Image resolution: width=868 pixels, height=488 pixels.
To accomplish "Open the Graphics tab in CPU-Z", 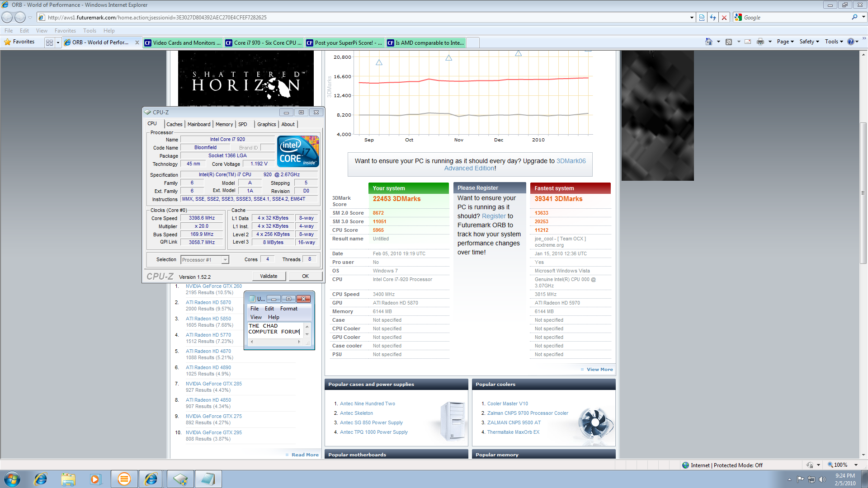I will [x=267, y=124].
